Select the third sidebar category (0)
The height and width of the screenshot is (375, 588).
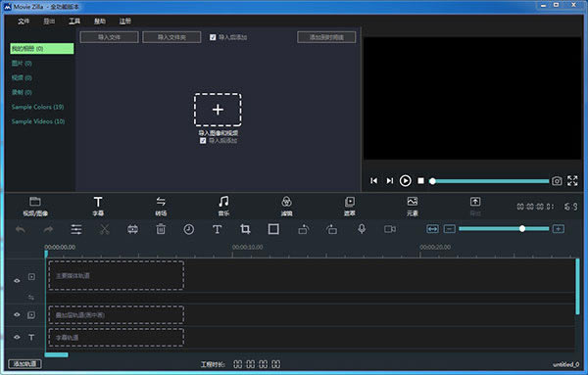point(22,77)
